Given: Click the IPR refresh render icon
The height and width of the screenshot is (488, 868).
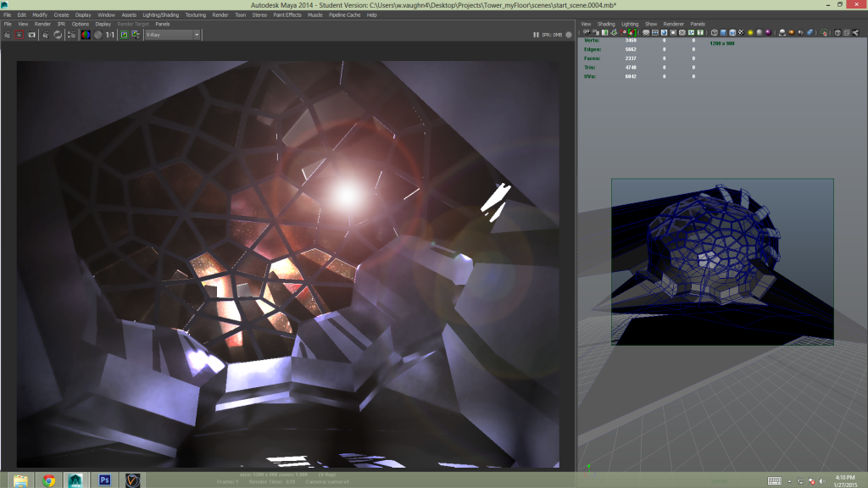Looking at the screenshot, I should click(58, 35).
